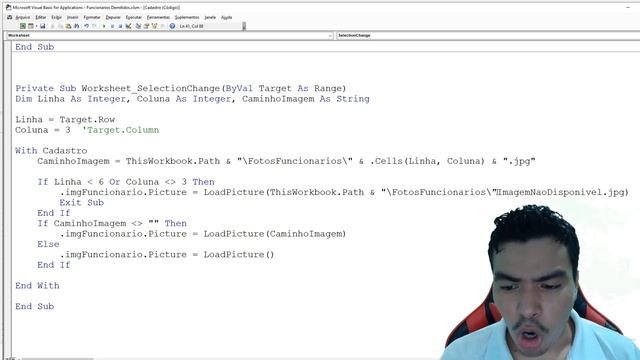Image resolution: width=640 pixels, height=360 pixels.
Task: Click the 'Exit Sub' statement
Action: coord(82,202)
